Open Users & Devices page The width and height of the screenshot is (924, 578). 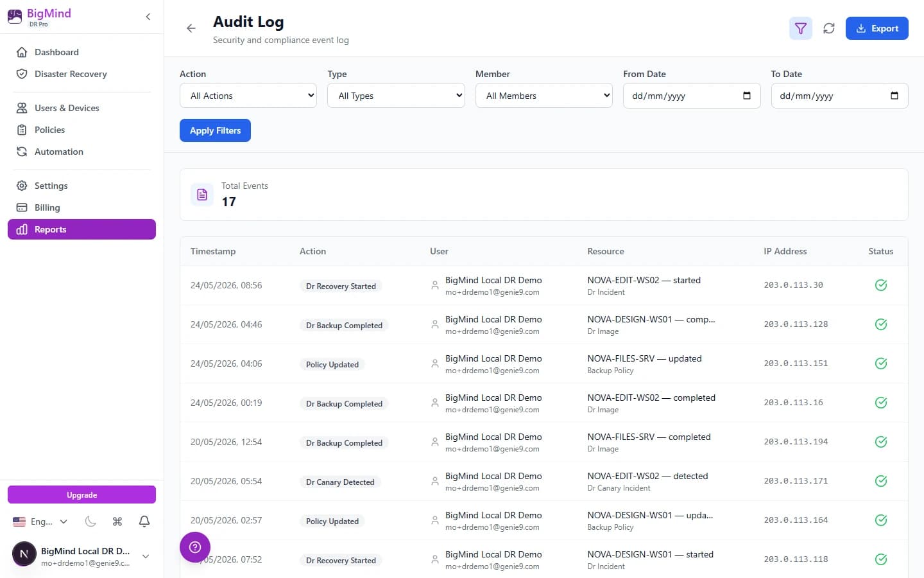(81, 108)
